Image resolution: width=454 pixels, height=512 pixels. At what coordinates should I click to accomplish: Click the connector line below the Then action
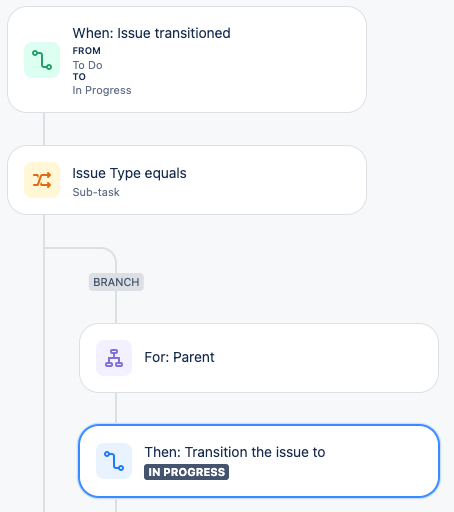116,505
